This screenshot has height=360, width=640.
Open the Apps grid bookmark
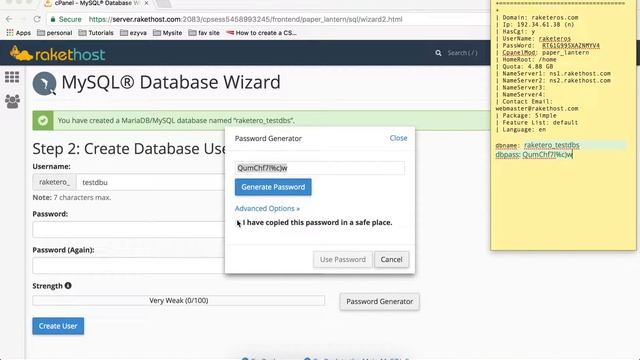18,33
